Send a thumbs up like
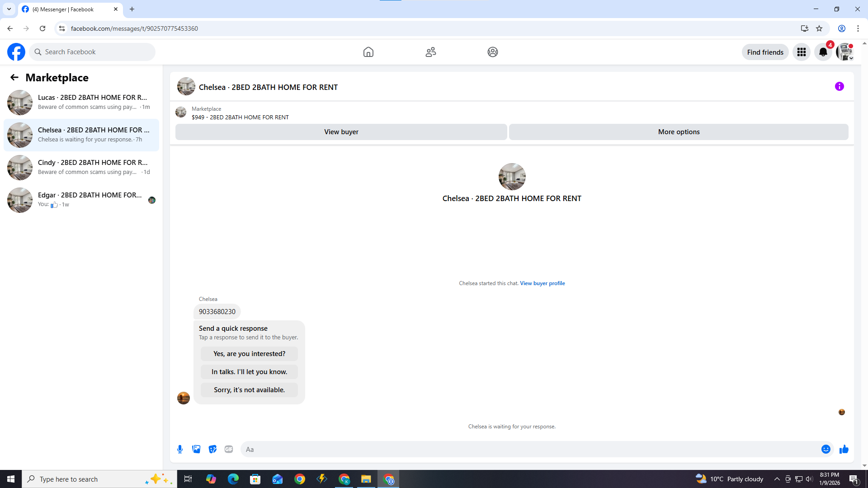 pyautogui.click(x=844, y=449)
